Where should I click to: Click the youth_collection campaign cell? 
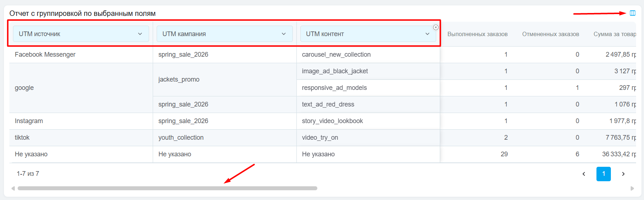(181, 138)
